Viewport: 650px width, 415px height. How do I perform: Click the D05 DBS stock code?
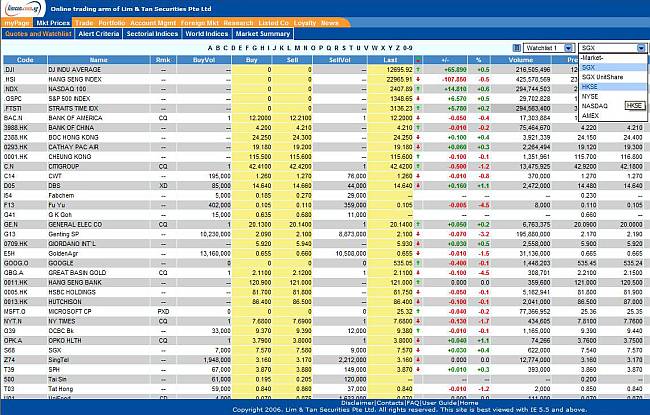point(9,186)
